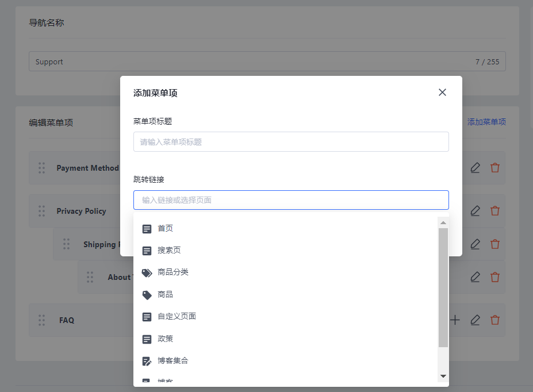The width and height of the screenshot is (533, 392).
Task: Edit the FAQ menu item
Action: click(x=475, y=320)
